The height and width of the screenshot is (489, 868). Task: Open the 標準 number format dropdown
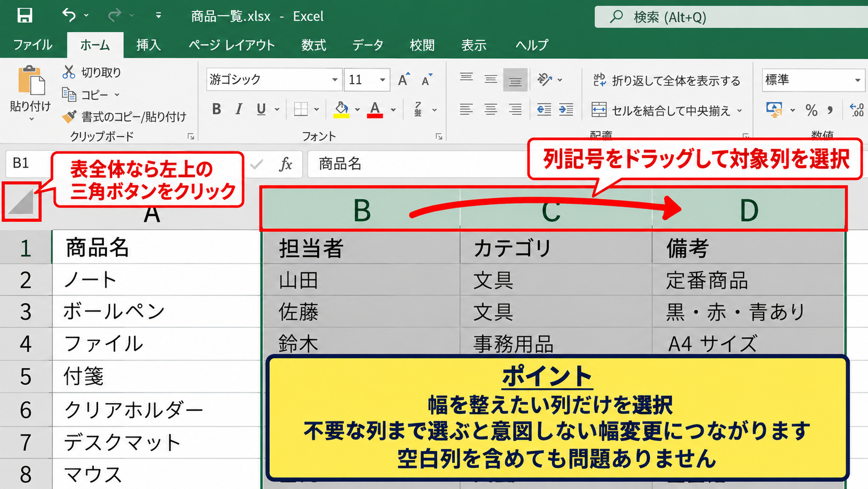[857, 80]
